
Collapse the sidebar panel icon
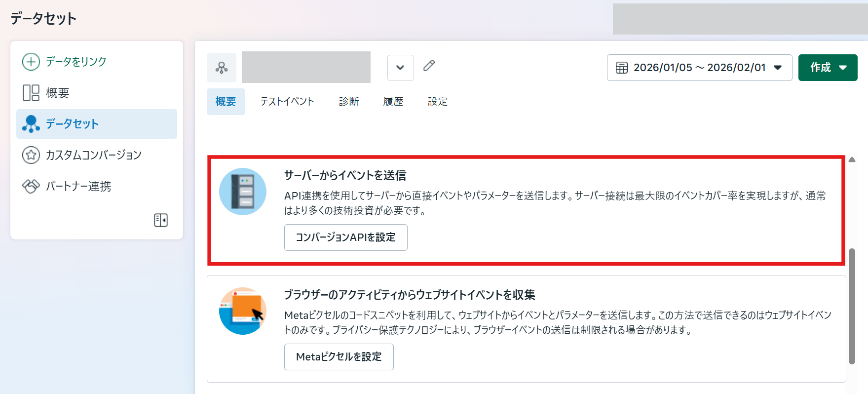pos(161,220)
